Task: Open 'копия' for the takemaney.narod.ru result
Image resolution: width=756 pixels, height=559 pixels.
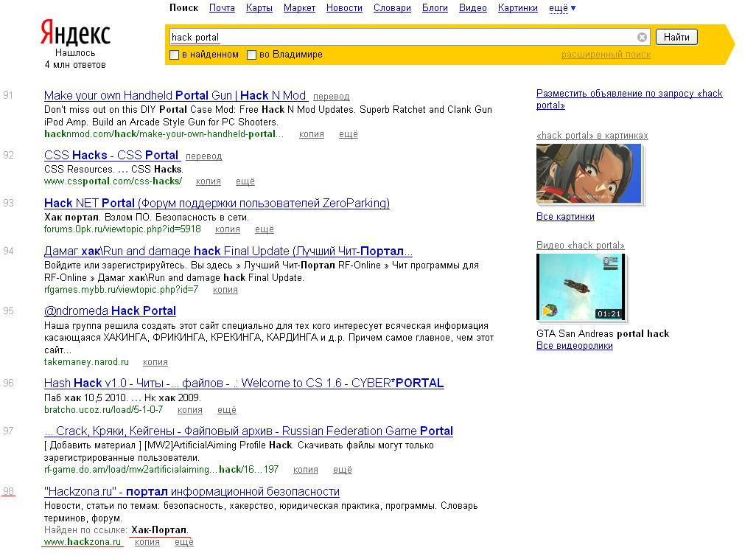Action: 155,362
